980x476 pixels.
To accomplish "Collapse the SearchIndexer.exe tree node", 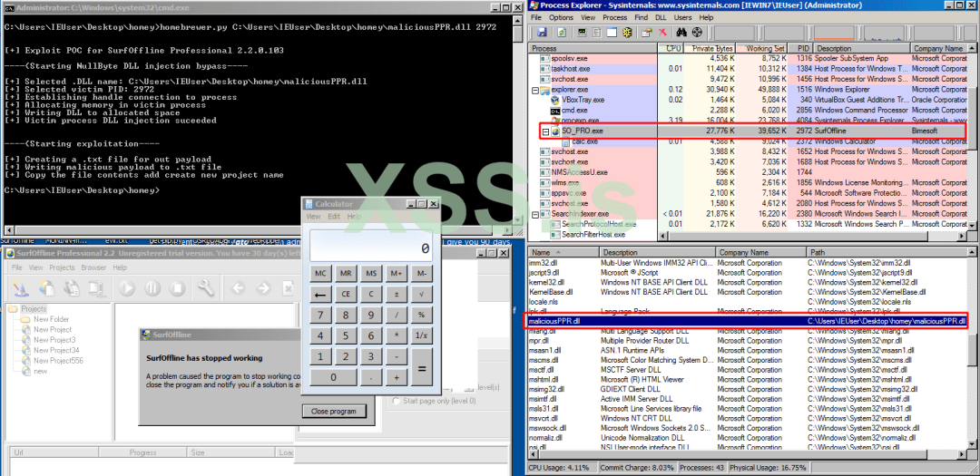I will (535, 214).
